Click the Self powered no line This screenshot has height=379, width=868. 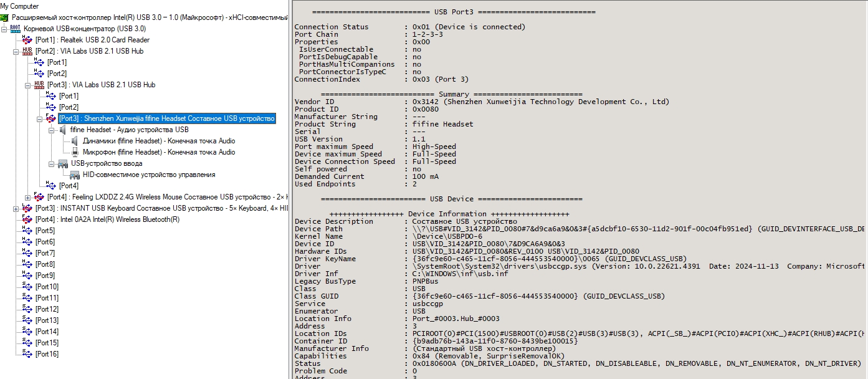pos(358,169)
